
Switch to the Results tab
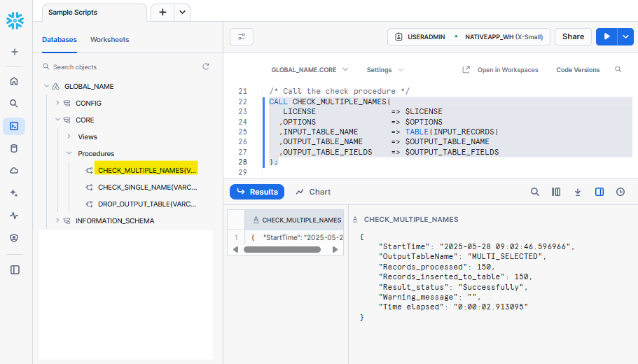[257, 192]
